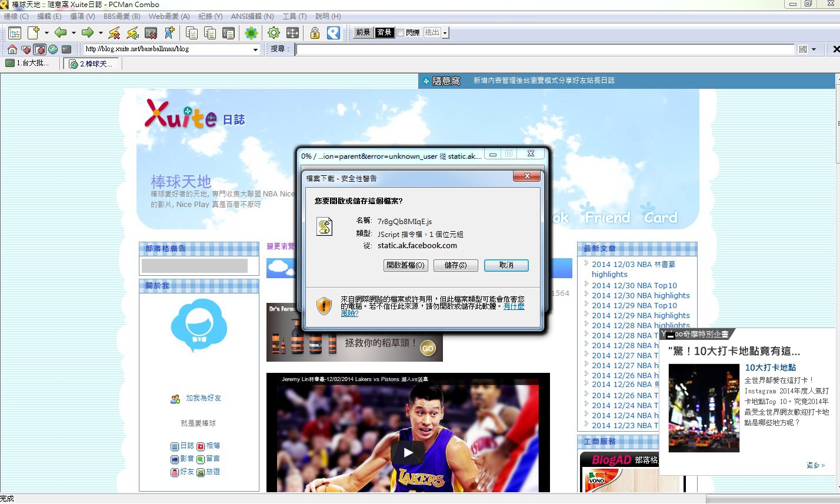Open back history dropdown arrow
The width and height of the screenshot is (840, 504).
(x=74, y=33)
